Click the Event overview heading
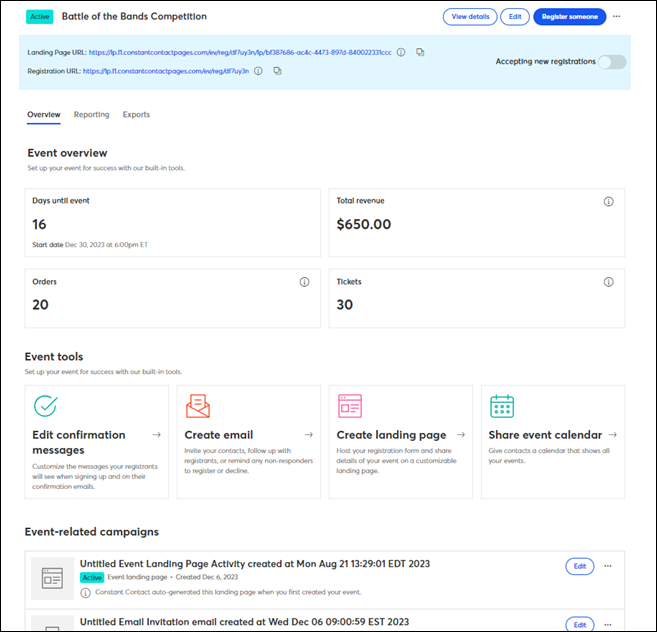 click(67, 153)
